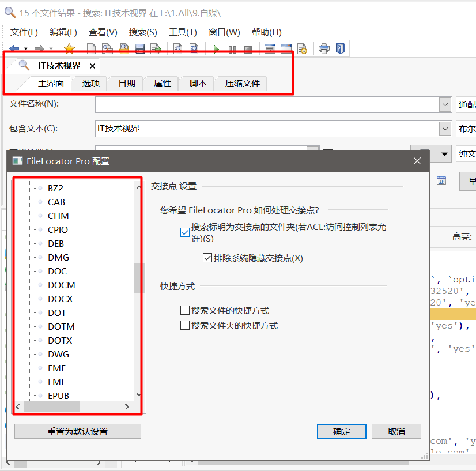Viewport: 476px width, 471px height.
Task: Close the FileLocator Pro 配置 dialog
Action: tap(417, 161)
